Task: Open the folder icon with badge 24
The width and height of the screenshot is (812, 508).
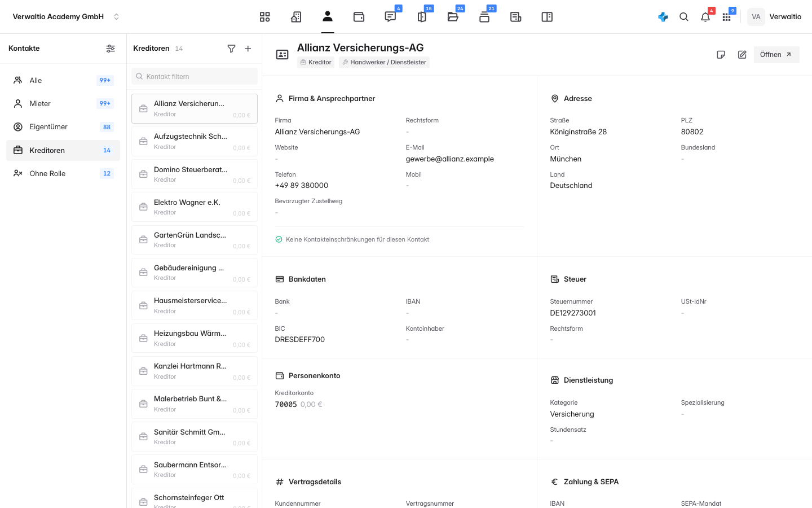Action: click(453, 17)
